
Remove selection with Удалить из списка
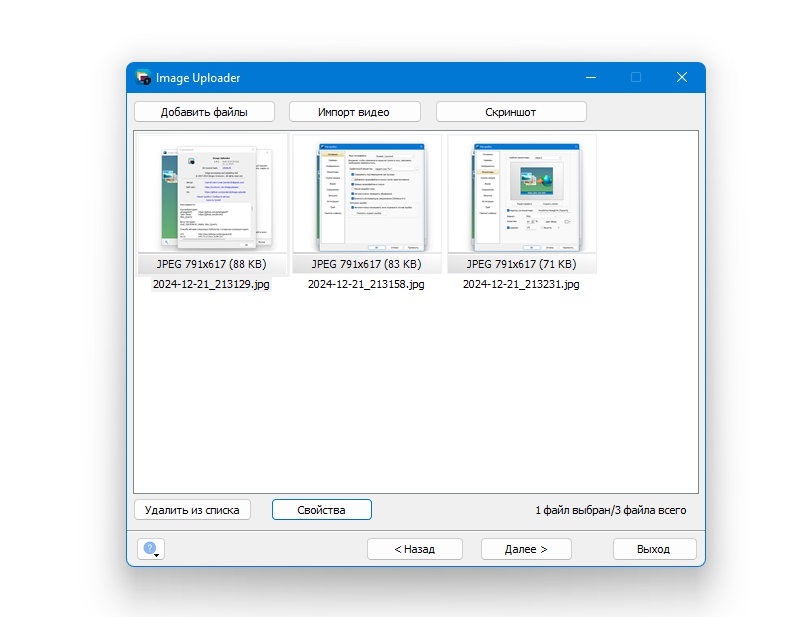click(x=192, y=510)
